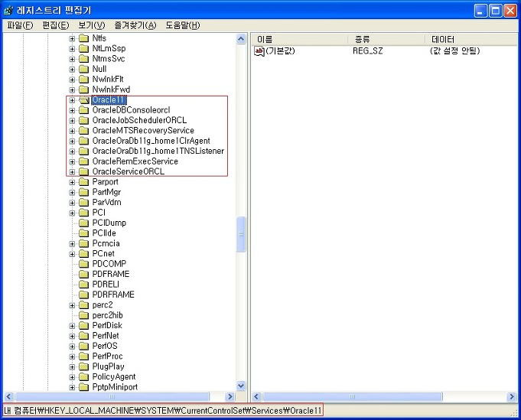
Task: Open the 파일(F) menu
Action: 20,25
